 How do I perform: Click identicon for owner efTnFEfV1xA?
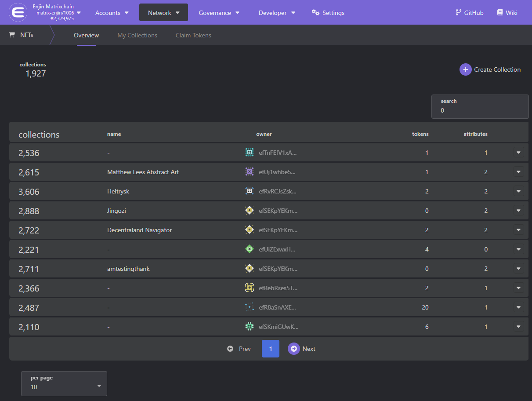click(x=250, y=153)
